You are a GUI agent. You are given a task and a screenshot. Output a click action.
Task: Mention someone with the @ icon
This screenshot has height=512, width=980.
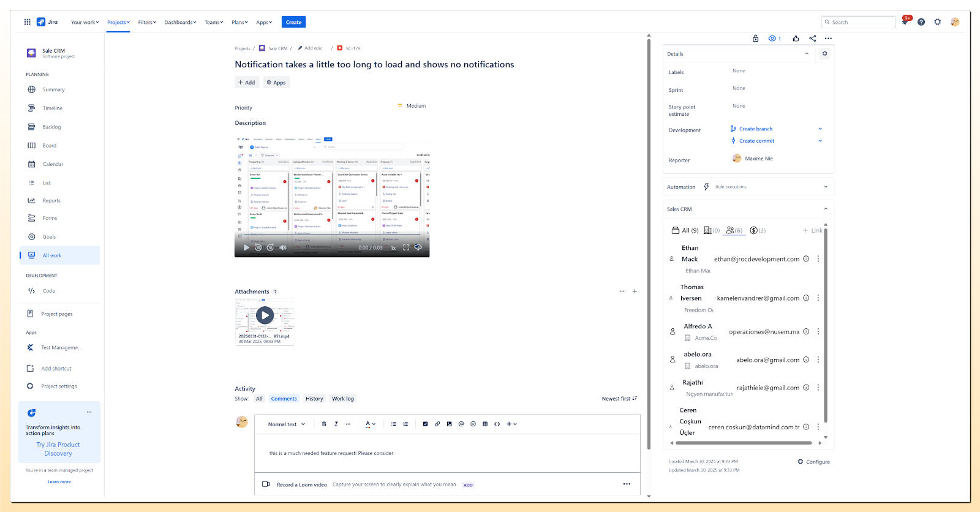(461, 424)
